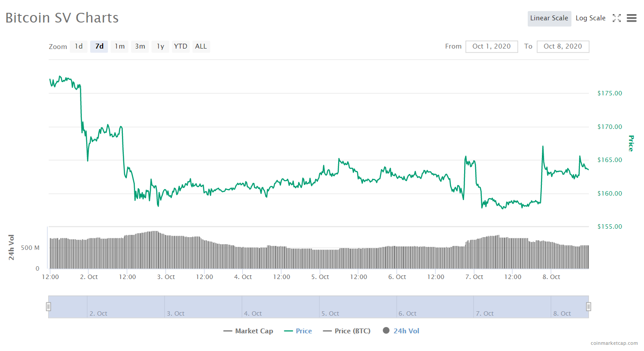Click the 3. Oct label in navigator

tap(175, 313)
